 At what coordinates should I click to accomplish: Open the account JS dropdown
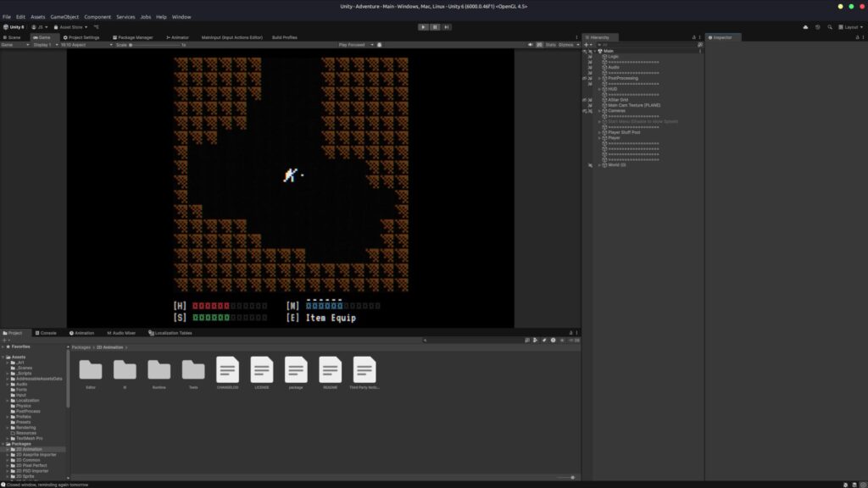pos(40,27)
